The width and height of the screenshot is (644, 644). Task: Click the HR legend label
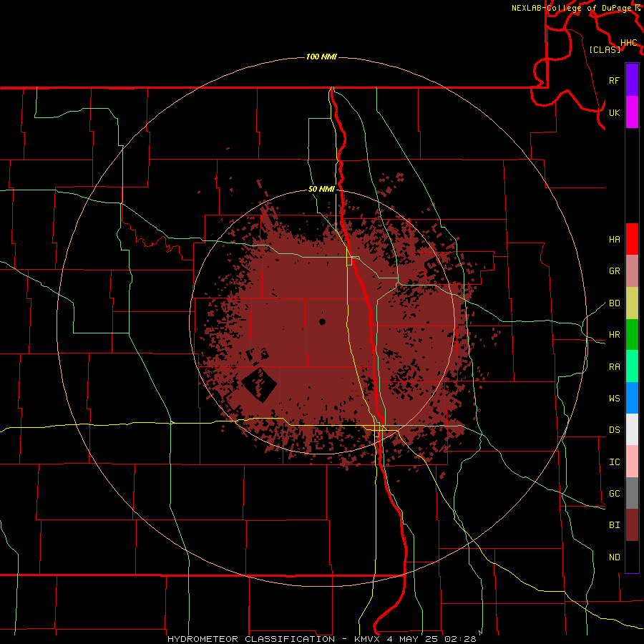click(x=614, y=335)
